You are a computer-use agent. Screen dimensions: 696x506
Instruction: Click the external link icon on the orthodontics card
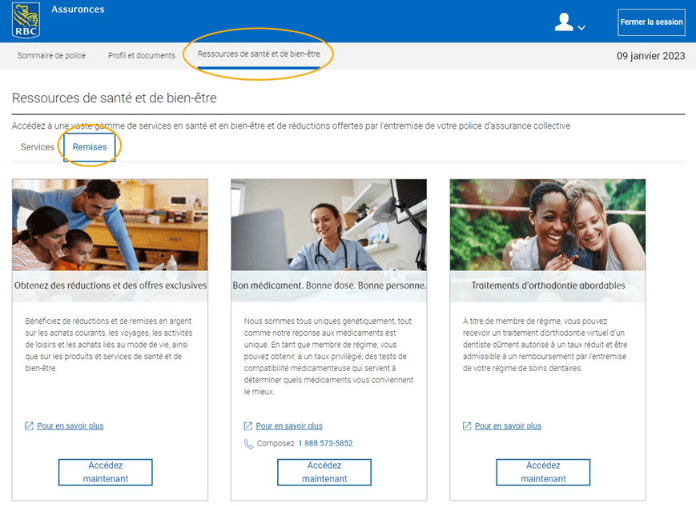click(x=467, y=426)
